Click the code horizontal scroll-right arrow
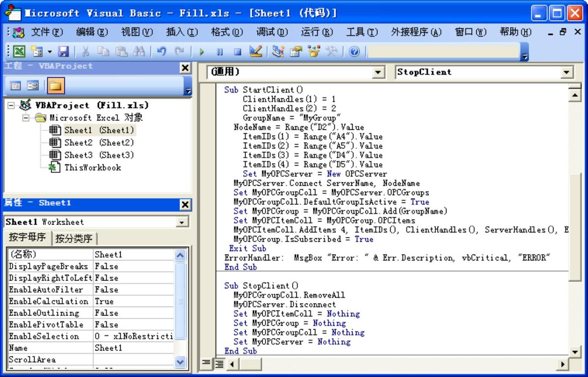 click(563, 364)
